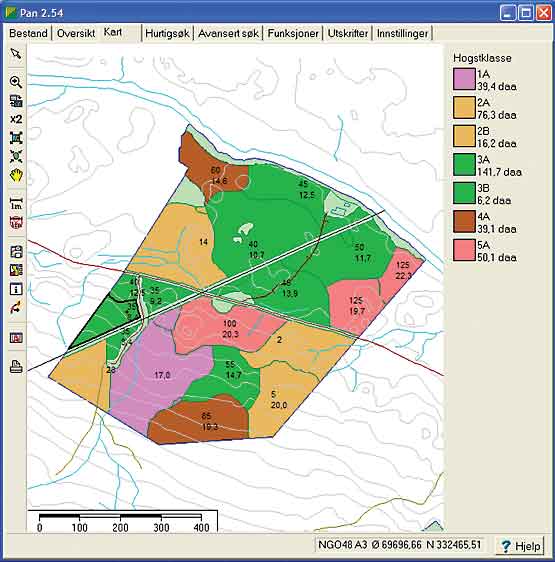The width and height of the screenshot is (555, 562).
Task: Click the route arrow tool icon
Action: tap(16, 307)
